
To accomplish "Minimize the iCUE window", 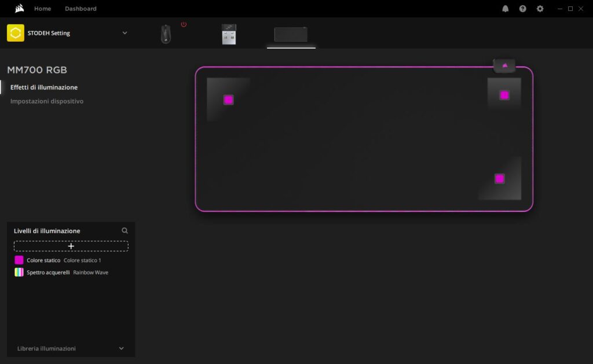I will click(x=560, y=9).
